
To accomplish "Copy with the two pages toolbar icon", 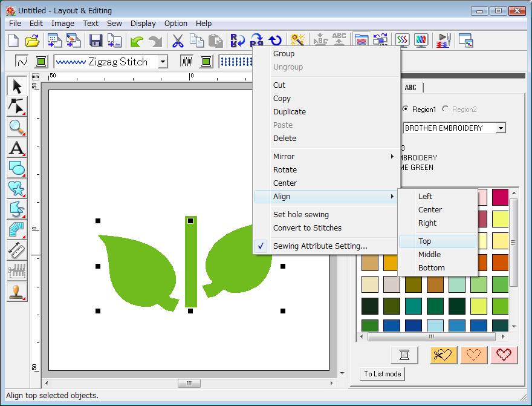I will tap(196, 41).
